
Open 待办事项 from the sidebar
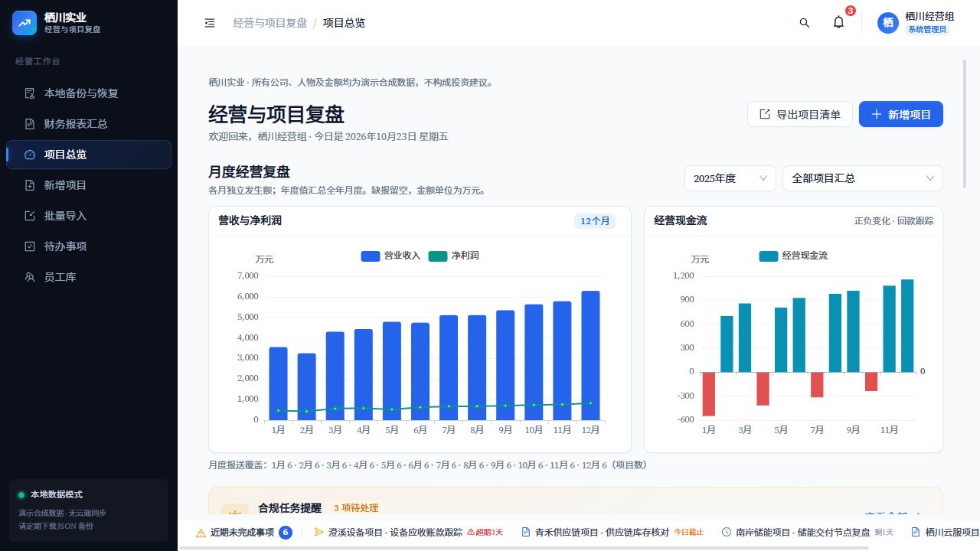[x=89, y=246]
